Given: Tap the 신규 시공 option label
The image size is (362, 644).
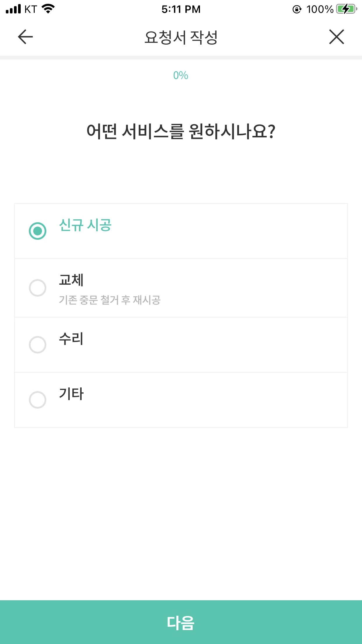Looking at the screenshot, I should point(85,225).
